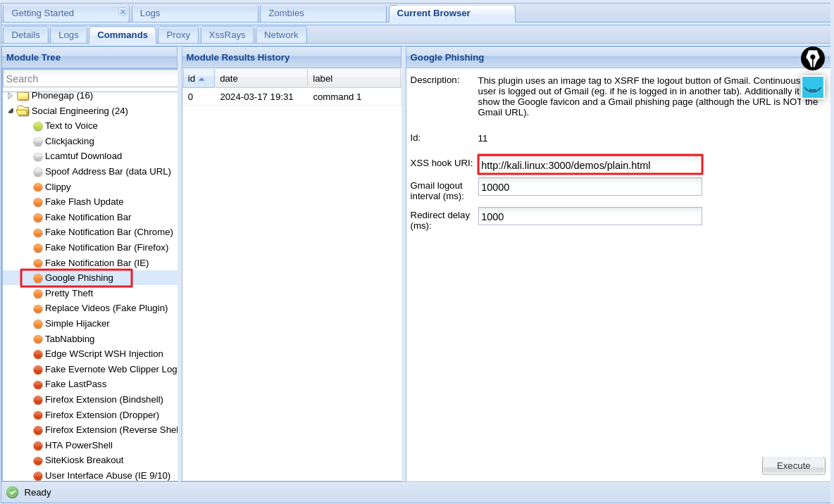Expand the Phonegap (16) tree node
The width and height of the screenshot is (834, 504).
pos(10,96)
